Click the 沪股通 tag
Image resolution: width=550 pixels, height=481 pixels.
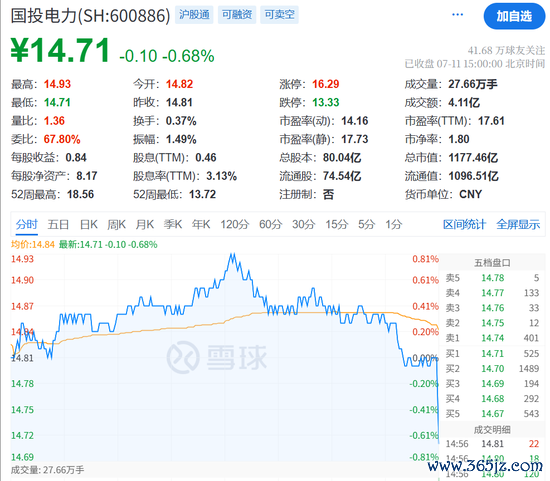[194, 15]
